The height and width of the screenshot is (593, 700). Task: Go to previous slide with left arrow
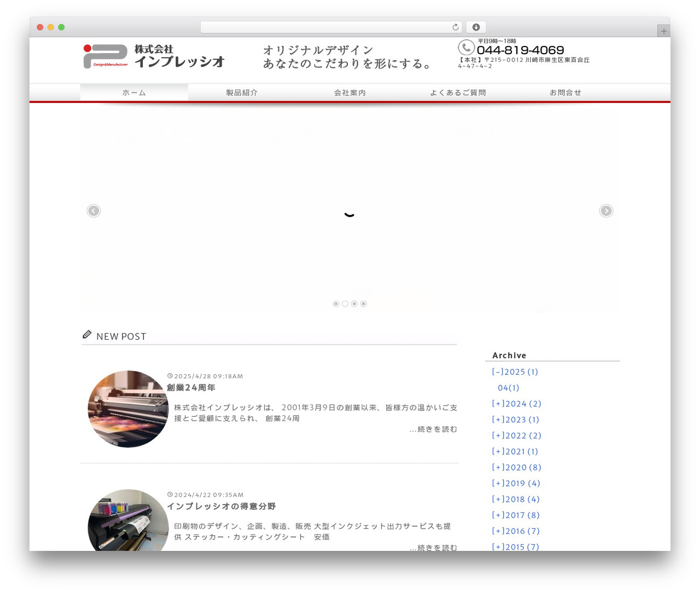94,211
